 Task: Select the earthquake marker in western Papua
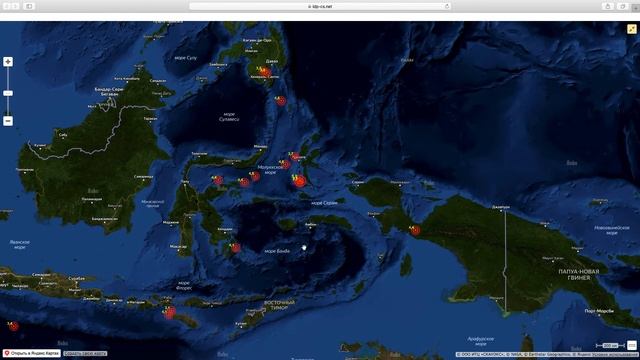pos(415,230)
